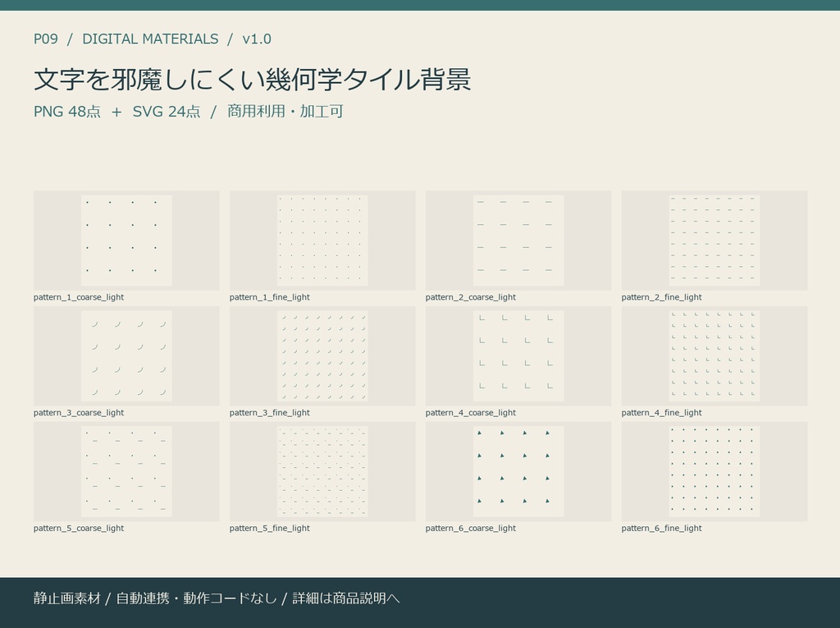This screenshot has height=628, width=840.
Task: Click the caption pattern_2_fine_light
Action: [662, 297]
